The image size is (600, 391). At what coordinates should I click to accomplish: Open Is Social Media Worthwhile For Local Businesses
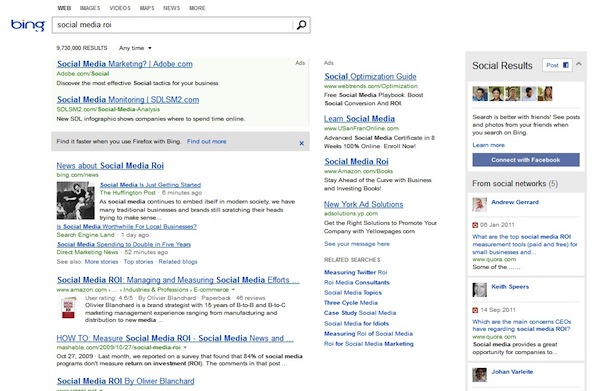127,226
